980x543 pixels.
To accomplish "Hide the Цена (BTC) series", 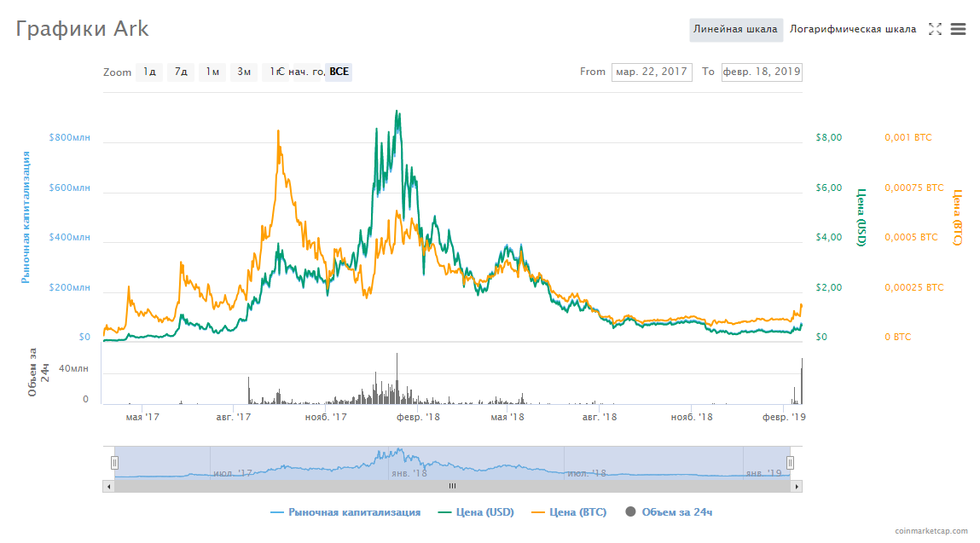I will (569, 511).
